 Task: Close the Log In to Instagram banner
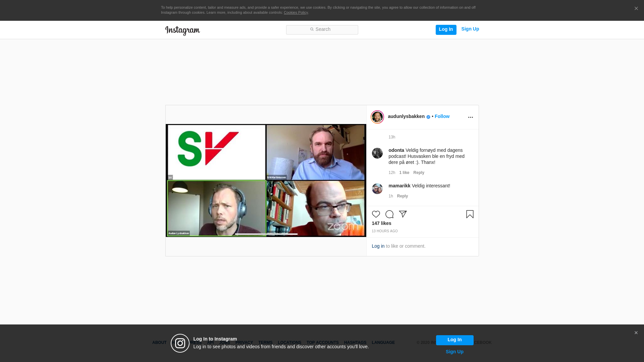click(x=636, y=333)
